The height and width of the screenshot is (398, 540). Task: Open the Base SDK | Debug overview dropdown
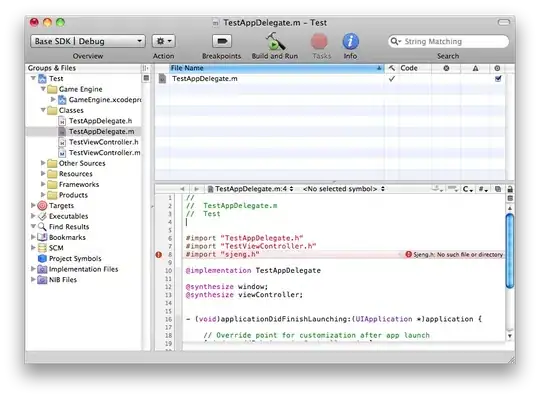88,41
